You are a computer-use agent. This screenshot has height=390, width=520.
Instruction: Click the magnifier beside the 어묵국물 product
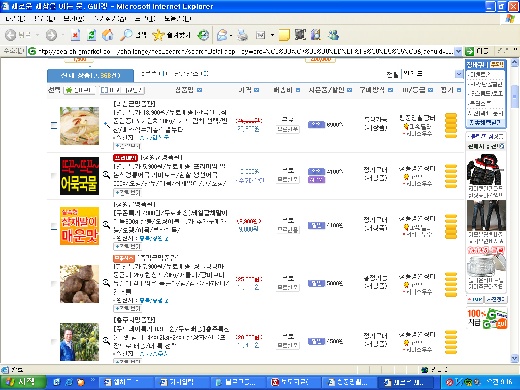coord(106,175)
